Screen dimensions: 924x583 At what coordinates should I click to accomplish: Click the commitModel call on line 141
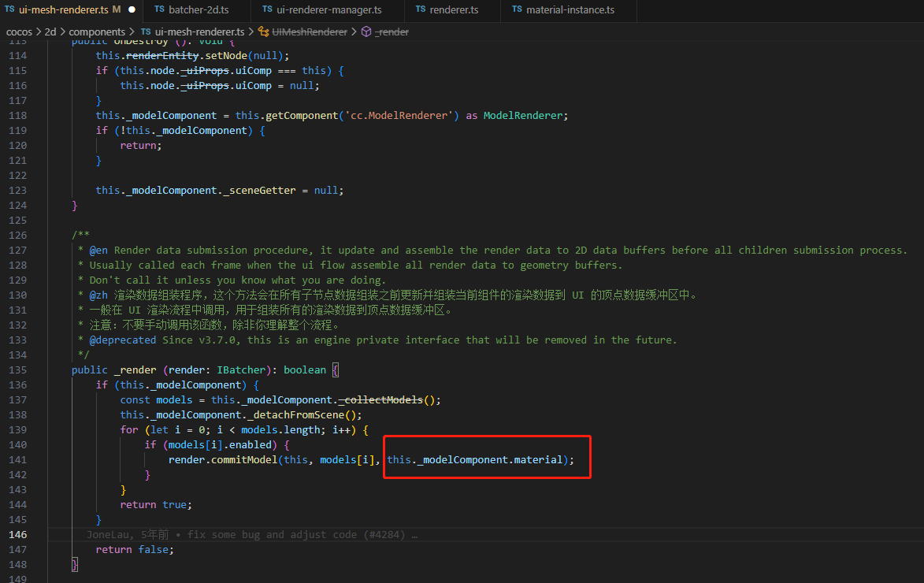(244, 460)
